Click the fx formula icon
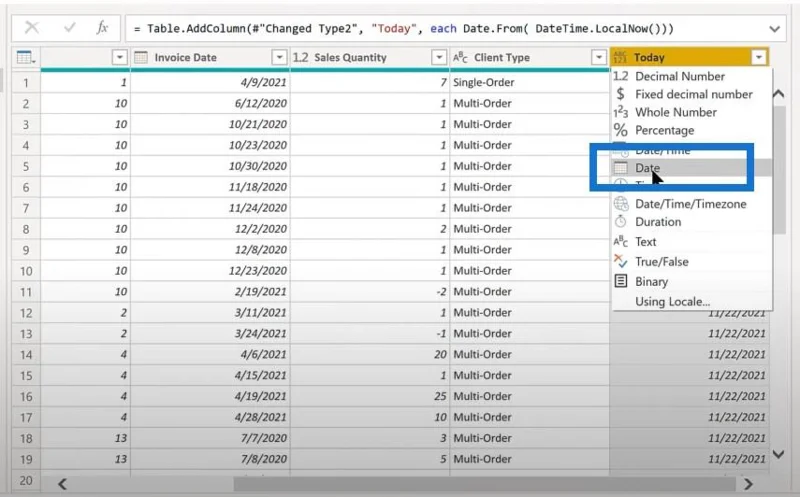800x497 pixels. click(x=102, y=28)
